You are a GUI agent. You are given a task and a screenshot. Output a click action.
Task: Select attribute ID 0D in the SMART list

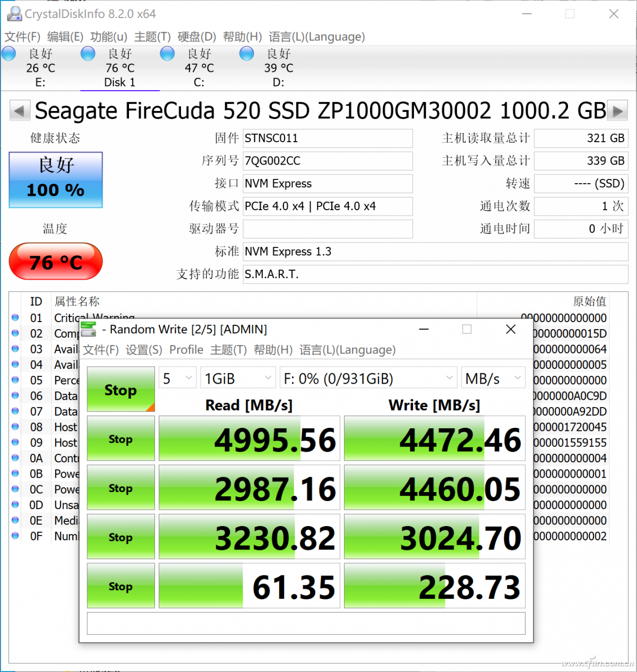(36, 505)
